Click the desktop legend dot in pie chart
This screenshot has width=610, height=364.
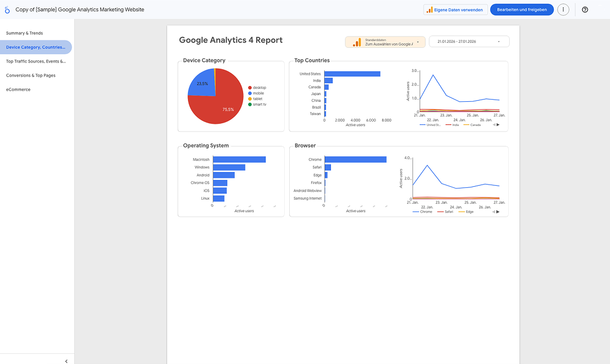(x=250, y=88)
